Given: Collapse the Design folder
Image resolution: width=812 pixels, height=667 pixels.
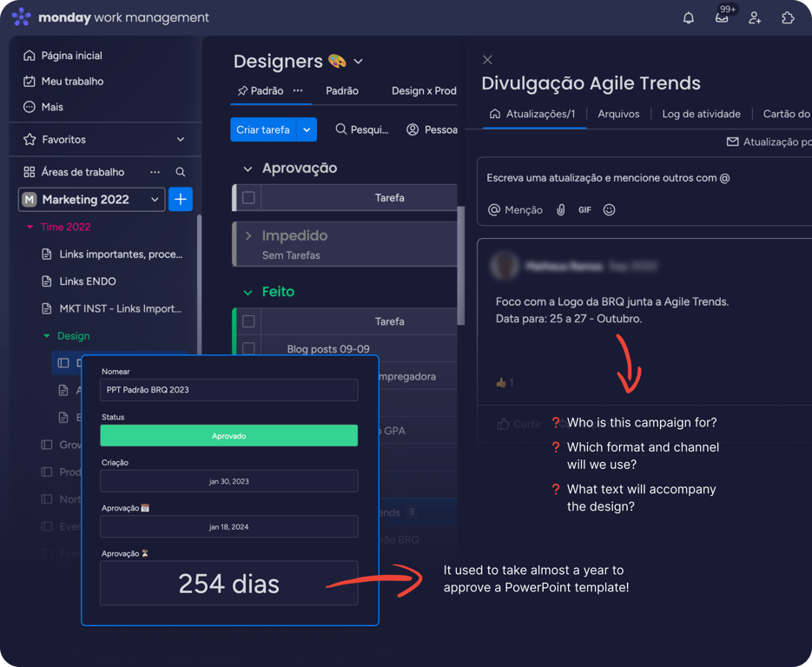Looking at the screenshot, I should (x=47, y=336).
